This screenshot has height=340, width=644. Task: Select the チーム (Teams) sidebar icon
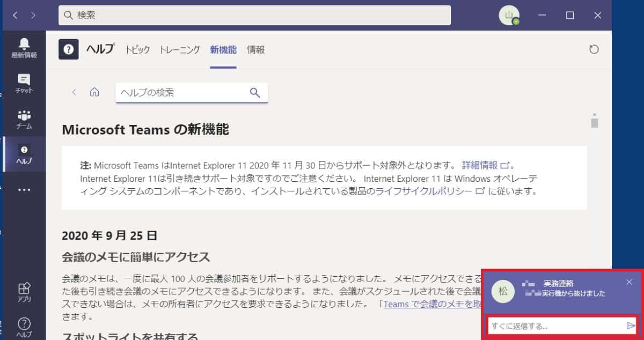pyautogui.click(x=24, y=119)
